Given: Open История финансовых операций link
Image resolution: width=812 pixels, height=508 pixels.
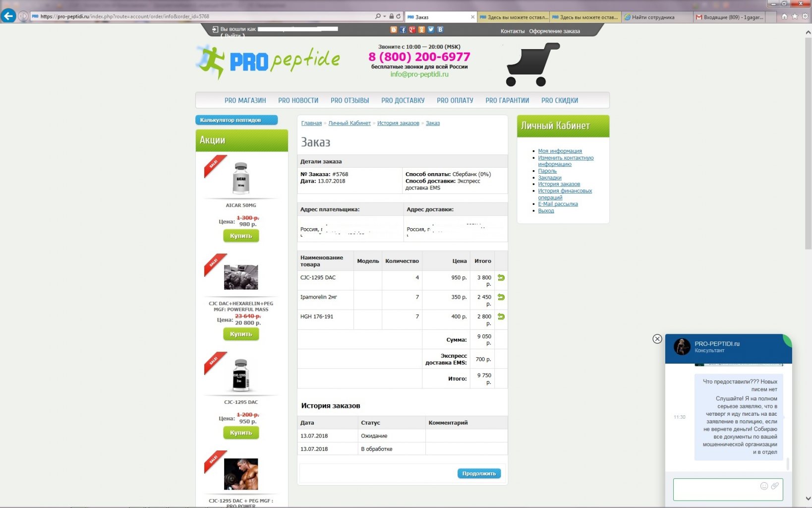Looking at the screenshot, I should point(565,194).
